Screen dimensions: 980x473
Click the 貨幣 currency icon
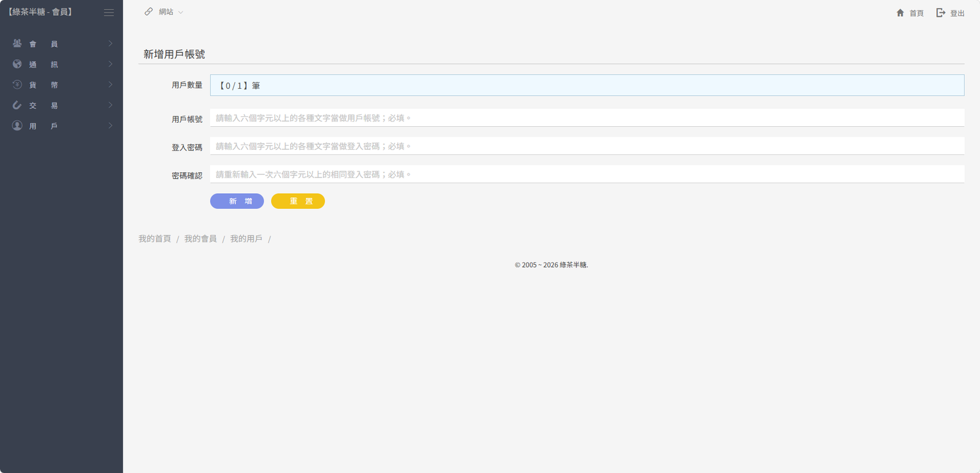tap(17, 85)
